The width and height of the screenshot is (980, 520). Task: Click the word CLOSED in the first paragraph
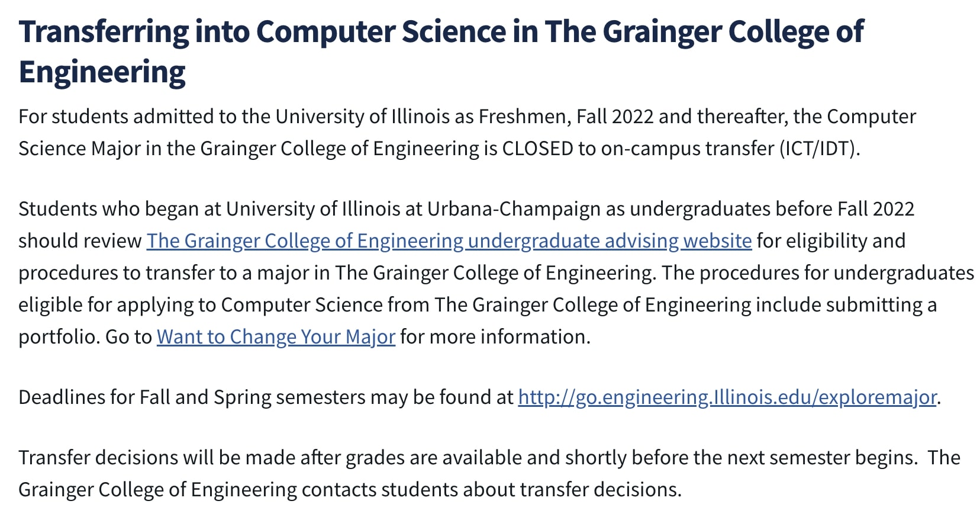click(538, 148)
